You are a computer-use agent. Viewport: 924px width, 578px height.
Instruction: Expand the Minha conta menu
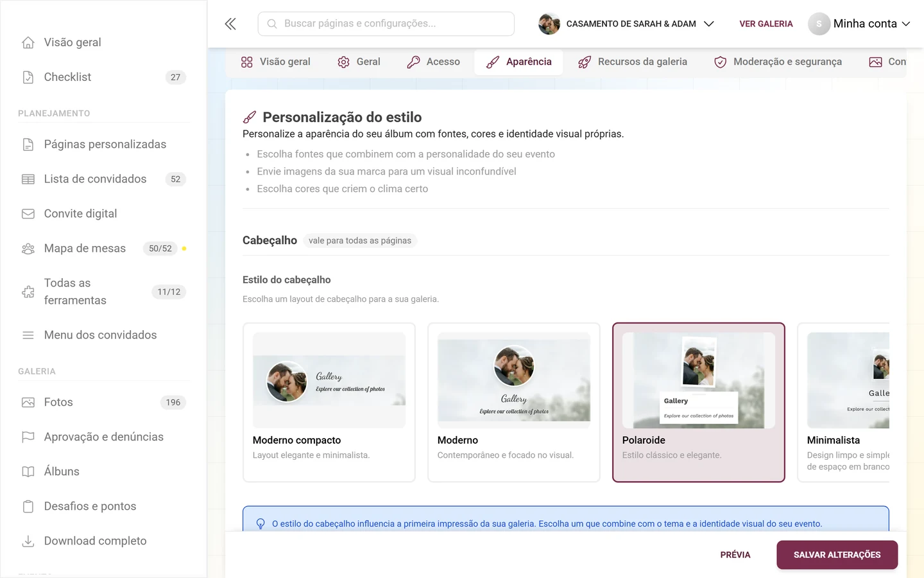[859, 24]
